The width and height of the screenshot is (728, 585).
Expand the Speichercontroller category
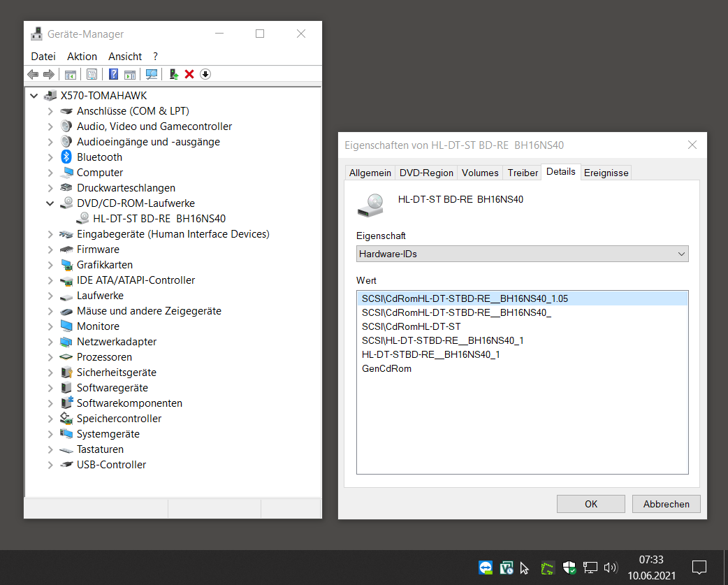(x=50, y=419)
